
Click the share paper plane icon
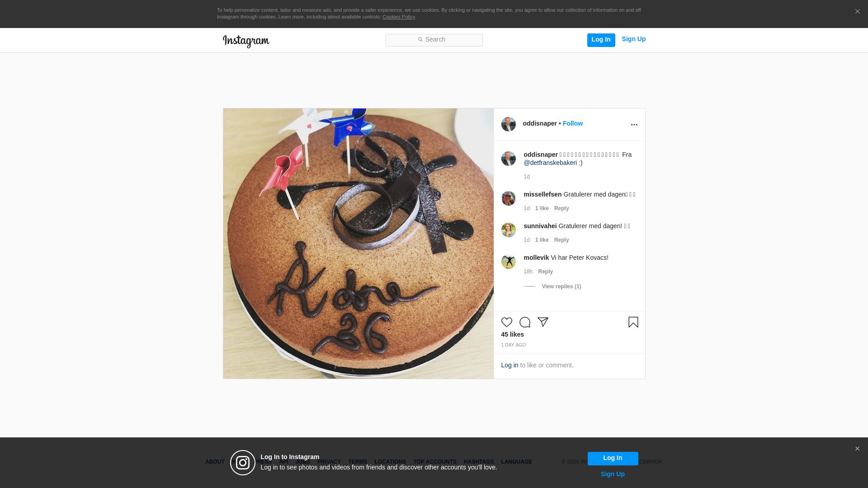[x=543, y=322]
